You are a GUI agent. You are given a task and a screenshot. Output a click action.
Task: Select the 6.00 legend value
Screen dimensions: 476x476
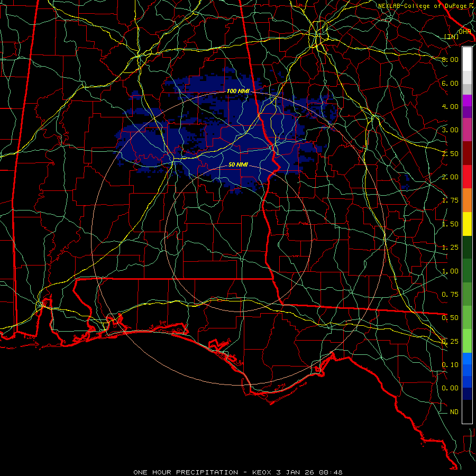[450, 83]
